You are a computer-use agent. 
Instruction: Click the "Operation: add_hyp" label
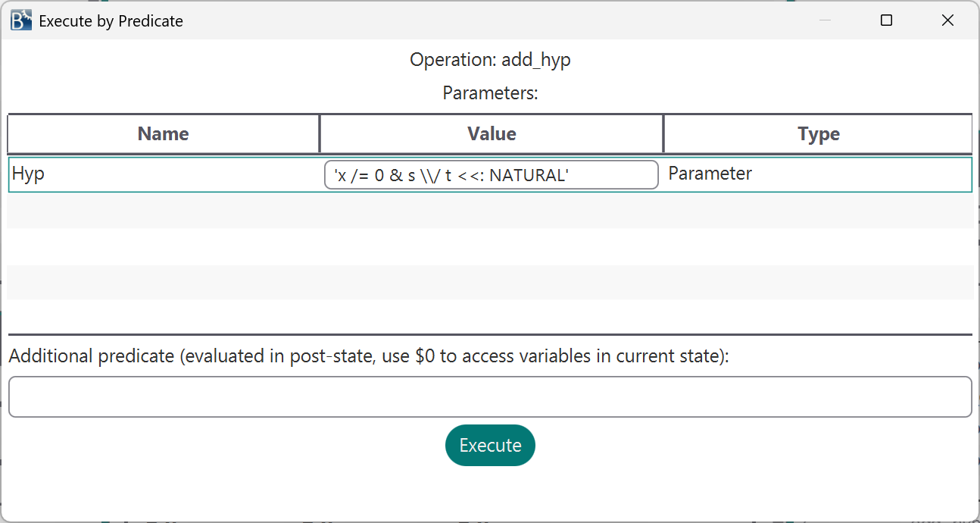click(x=490, y=60)
